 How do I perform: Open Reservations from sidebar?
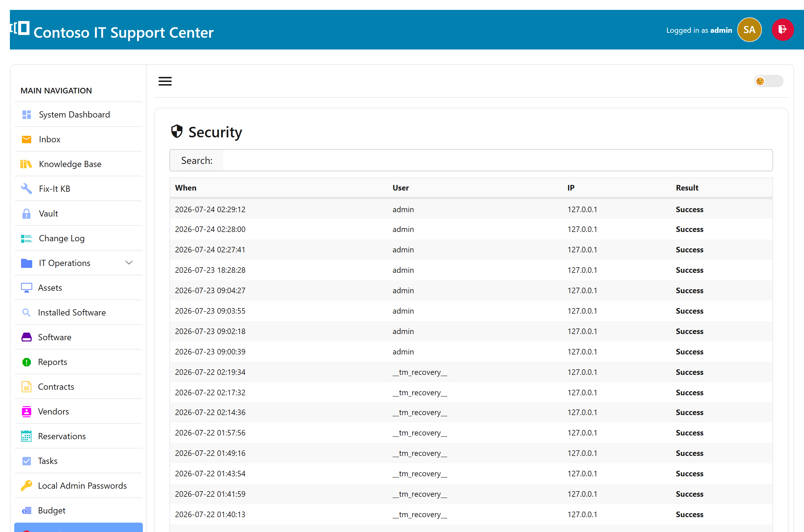click(78, 436)
